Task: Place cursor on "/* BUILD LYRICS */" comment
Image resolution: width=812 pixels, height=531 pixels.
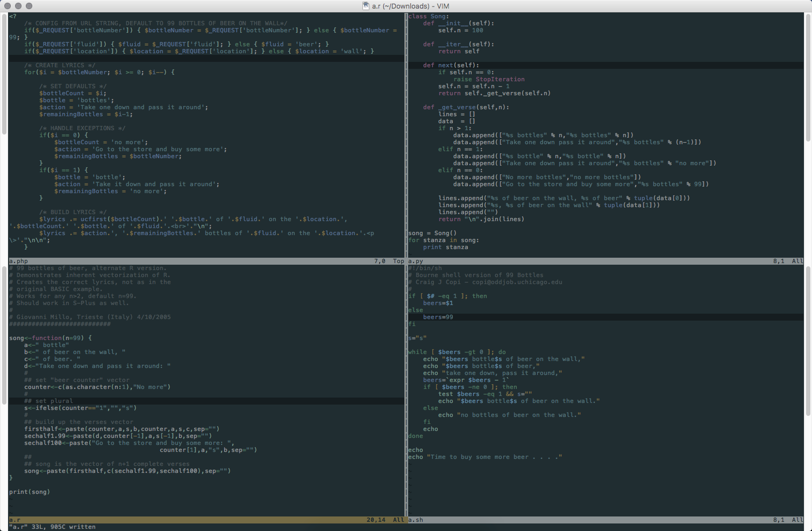Action: pos(73,212)
